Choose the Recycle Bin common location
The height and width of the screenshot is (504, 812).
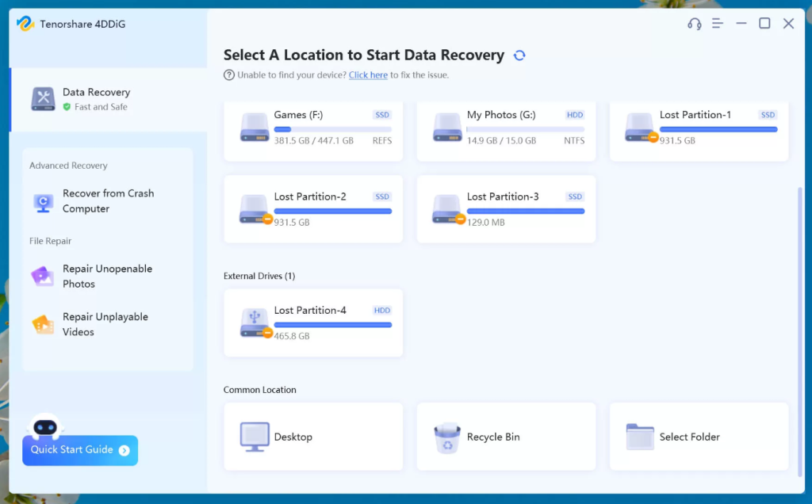[x=506, y=437]
